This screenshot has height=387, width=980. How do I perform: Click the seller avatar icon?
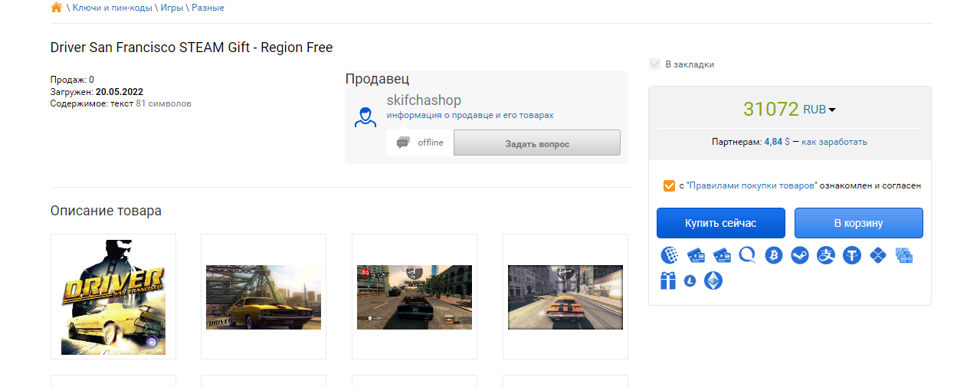point(365,116)
